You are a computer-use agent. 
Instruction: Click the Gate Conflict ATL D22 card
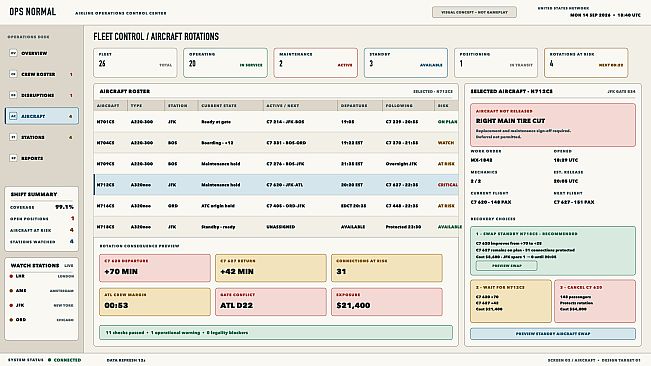271,302
